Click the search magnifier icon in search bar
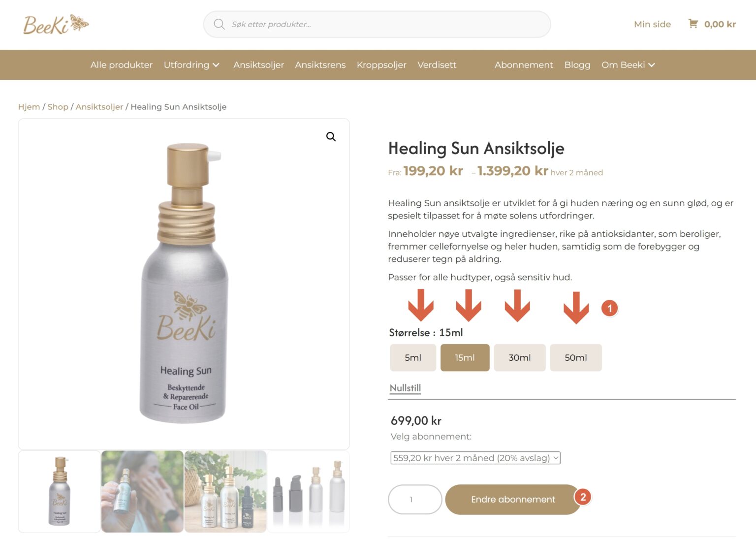Screen dimensions: 756x539 [219, 24]
